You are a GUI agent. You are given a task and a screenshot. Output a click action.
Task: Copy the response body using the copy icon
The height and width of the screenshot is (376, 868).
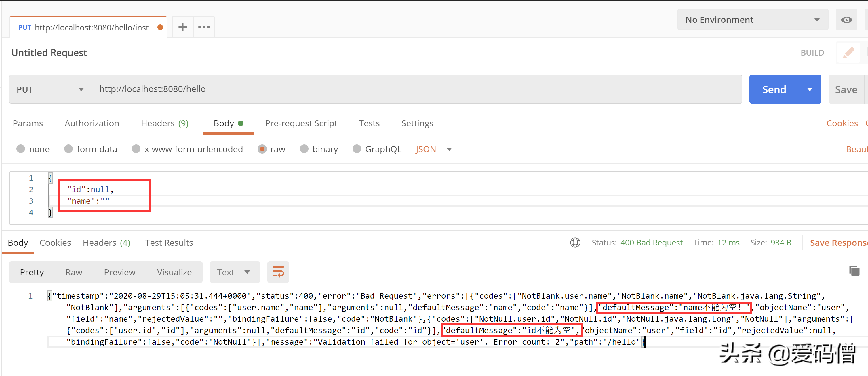point(855,271)
